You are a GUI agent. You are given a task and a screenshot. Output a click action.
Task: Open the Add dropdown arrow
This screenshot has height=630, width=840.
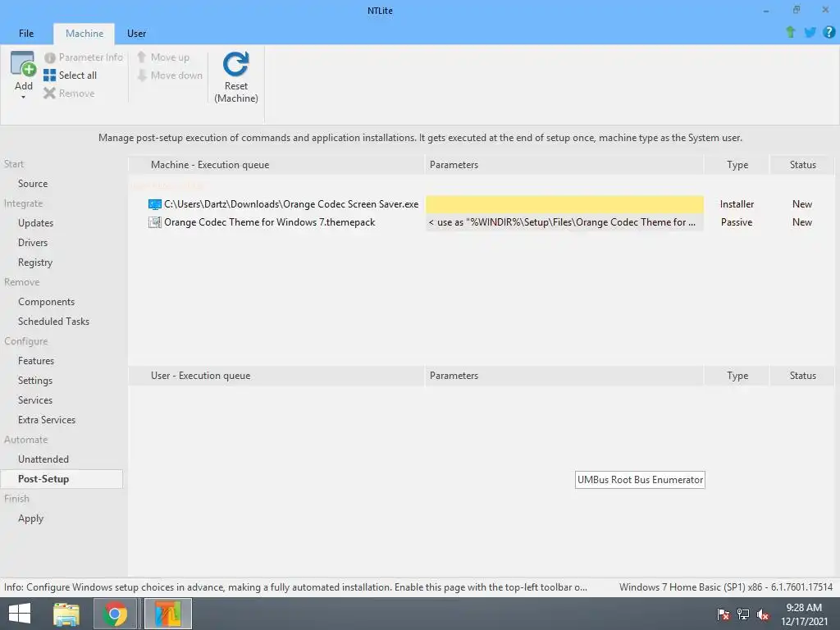click(x=23, y=98)
